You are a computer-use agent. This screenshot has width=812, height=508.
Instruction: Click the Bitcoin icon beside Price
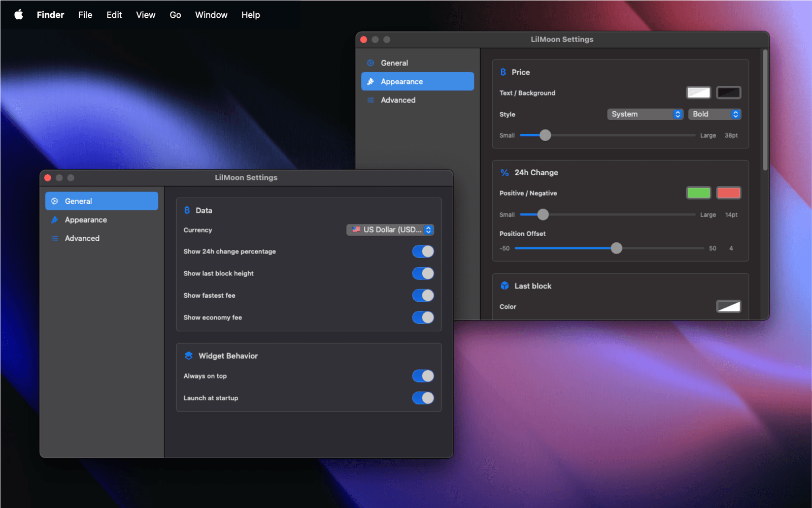(503, 72)
